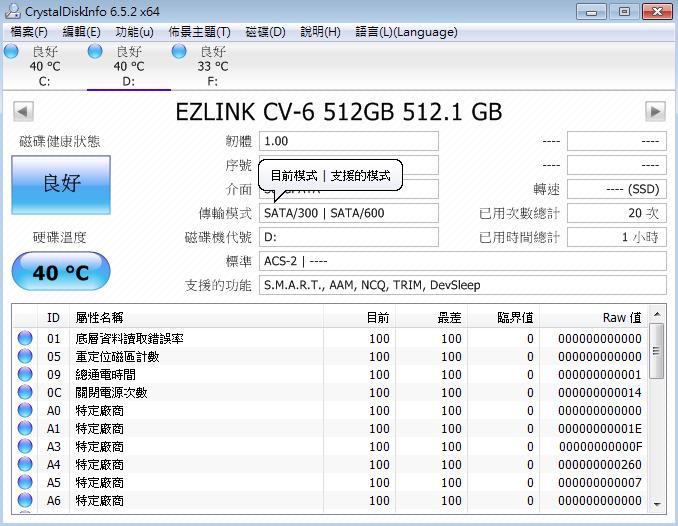Viewport: 678px width, 526px height.
Task: Click scrollbar up arrow in attribute list
Action: tap(657, 314)
